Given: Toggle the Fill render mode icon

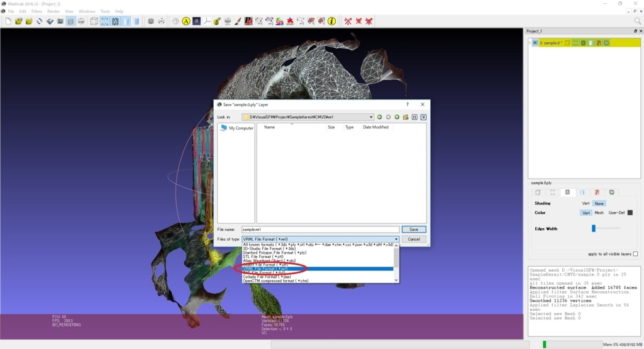Looking at the screenshot, I should (126, 21).
